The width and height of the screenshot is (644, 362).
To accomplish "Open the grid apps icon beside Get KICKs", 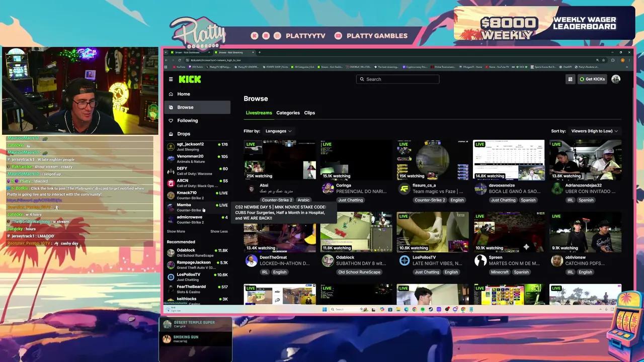I will pyautogui.click(x=570, y=79).
